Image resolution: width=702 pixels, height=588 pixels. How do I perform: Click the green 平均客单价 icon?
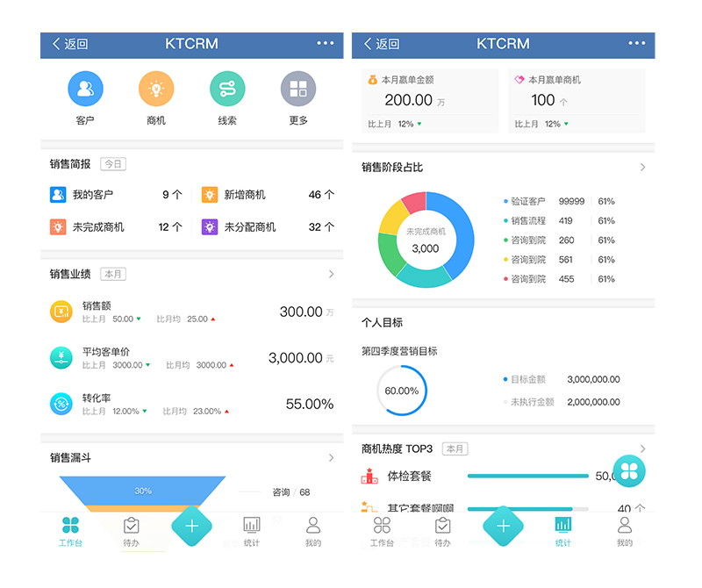(61, 357)
